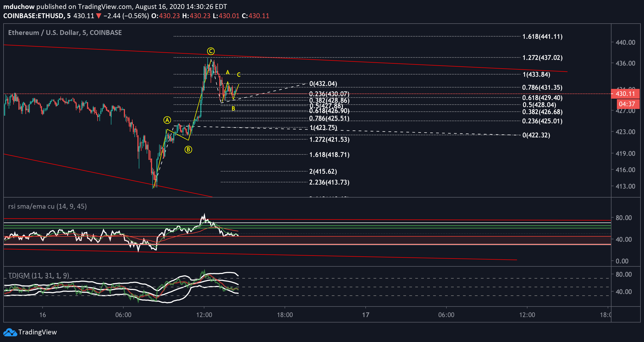This screenshot has height=342, width=644.
Task: Click the H:430.23 high price value
Action: click(x=196, y=16)
